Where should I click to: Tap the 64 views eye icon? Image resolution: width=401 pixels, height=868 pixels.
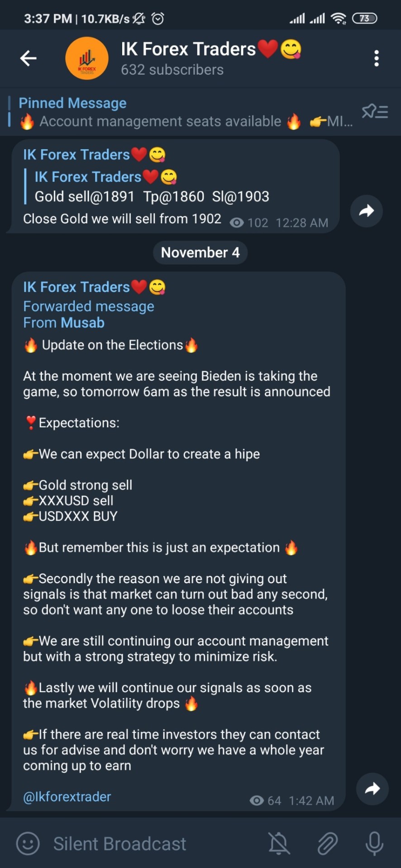[x=257, y=801]
